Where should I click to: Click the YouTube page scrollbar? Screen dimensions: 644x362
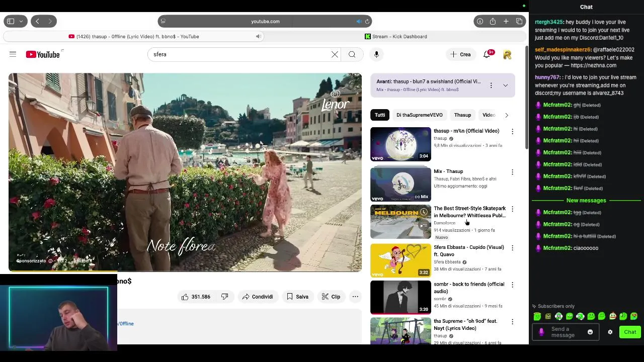tap(526, 98)
